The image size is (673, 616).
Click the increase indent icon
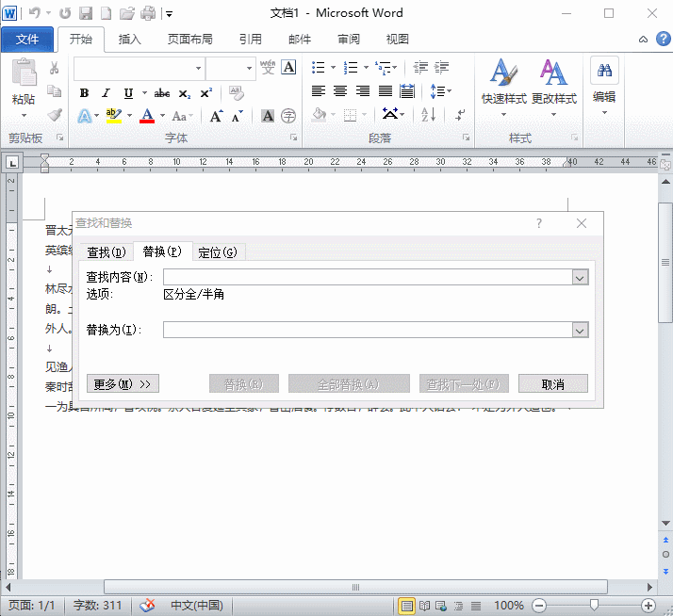point(441,68)
